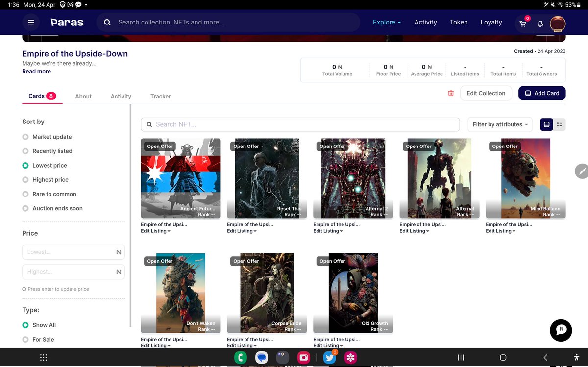Open the phone app in taskbar
588x367 pixels.
click(x=240, y=358)
